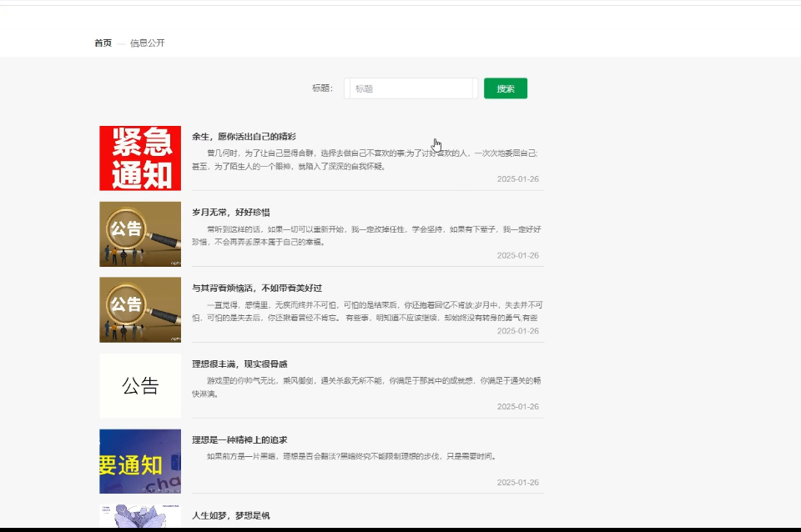The width and height of the screenshot is (801, 532).
Task: Open article titled 岁月无常，好好珍惜
Action: pyautogui.click(x=231, y=213)
